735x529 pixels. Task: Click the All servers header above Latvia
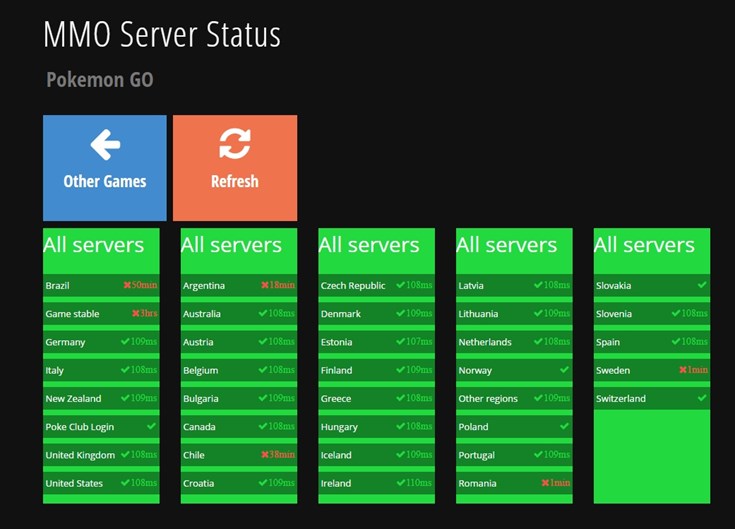click(507, 245)
